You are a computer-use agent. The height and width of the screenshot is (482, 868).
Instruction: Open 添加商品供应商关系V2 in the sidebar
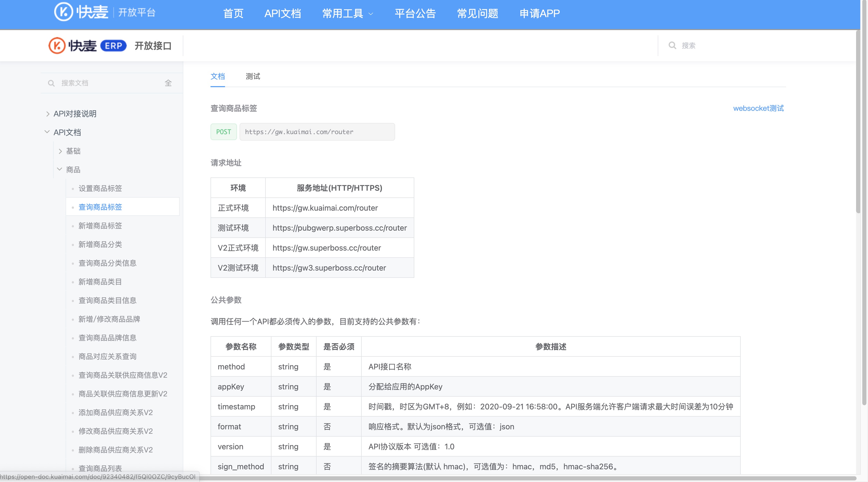pos(116,412)
